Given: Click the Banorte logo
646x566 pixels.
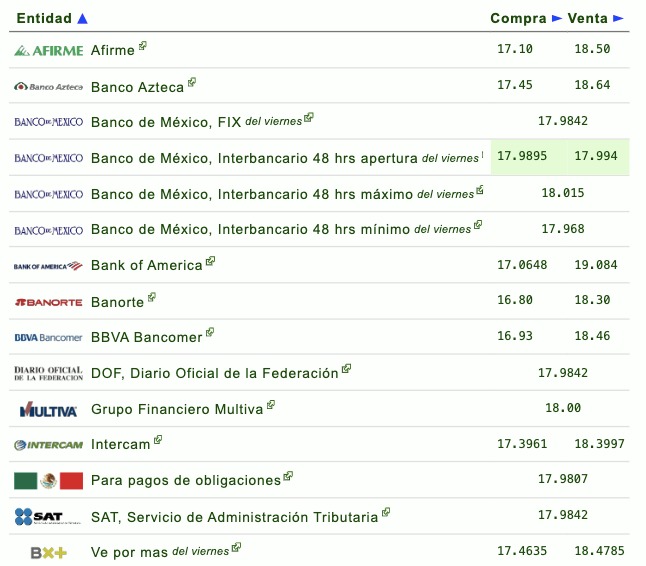Looking at the screenshot, I should point(49,302).
